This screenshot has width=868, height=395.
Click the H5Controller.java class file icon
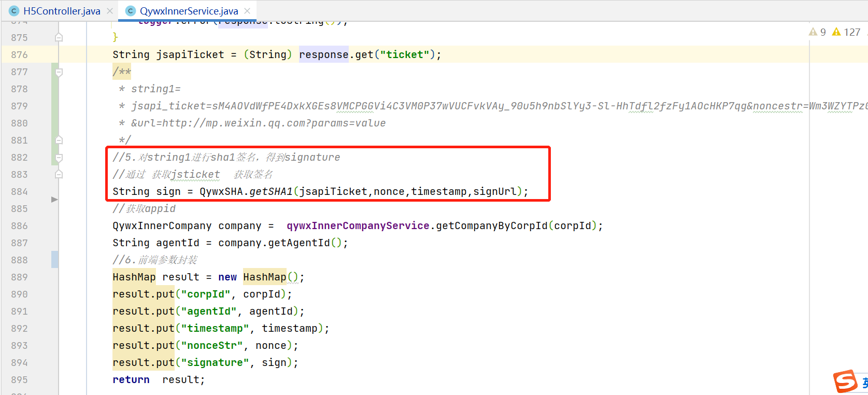(x=14, y=11)
